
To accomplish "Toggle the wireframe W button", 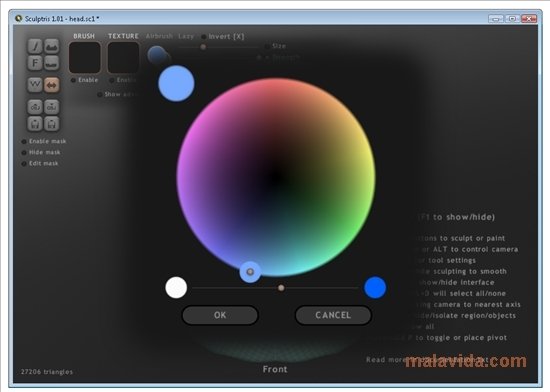I will click(x=35, y=85).
